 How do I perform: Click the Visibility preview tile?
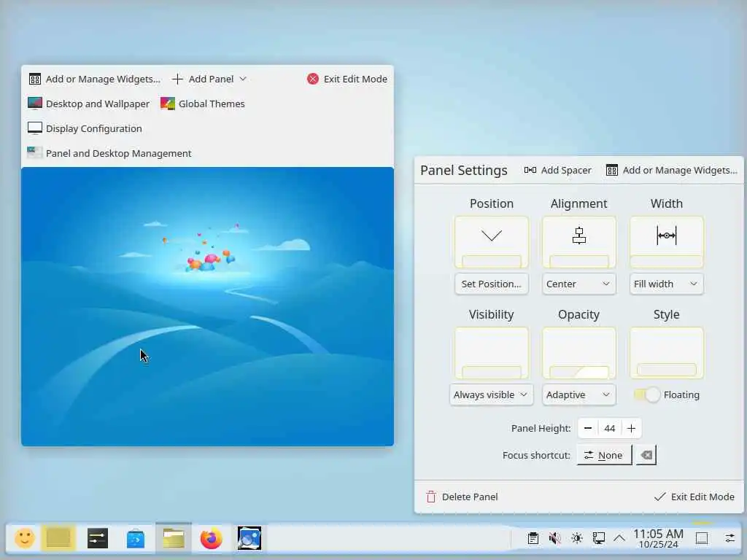tap(491, 354)
